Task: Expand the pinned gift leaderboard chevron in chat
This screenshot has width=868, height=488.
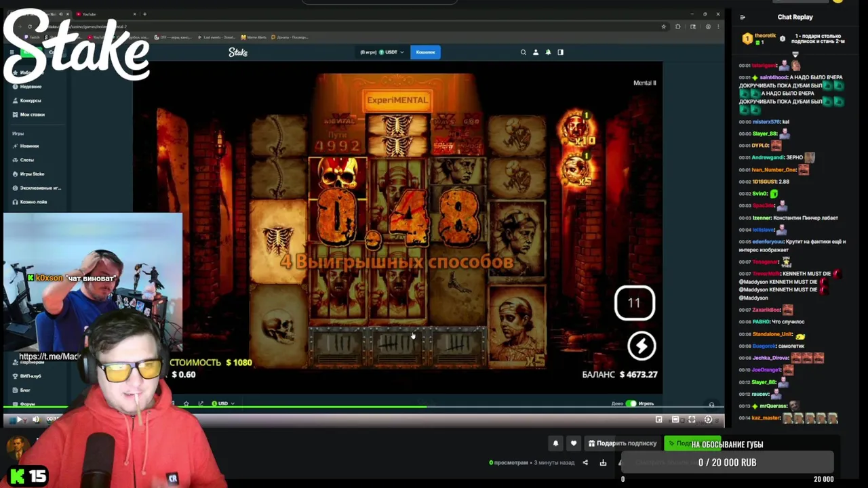Action: point(795,54)
